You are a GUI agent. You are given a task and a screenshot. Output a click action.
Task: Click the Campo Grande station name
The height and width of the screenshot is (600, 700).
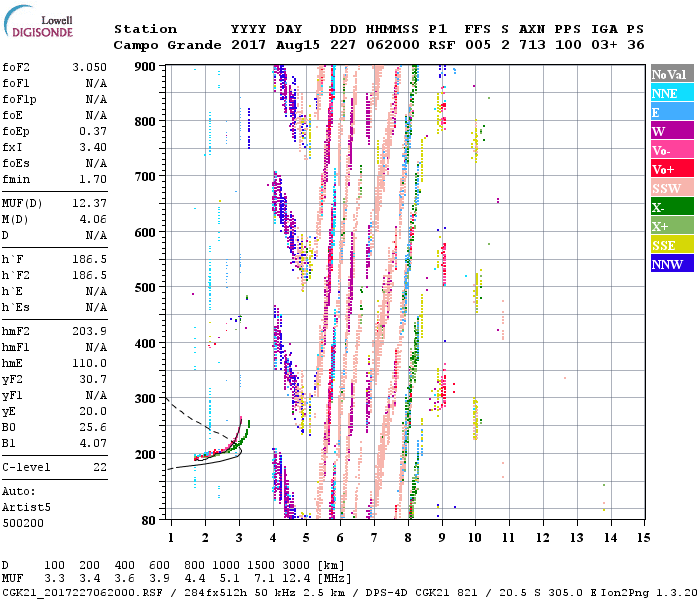(167, 45)
